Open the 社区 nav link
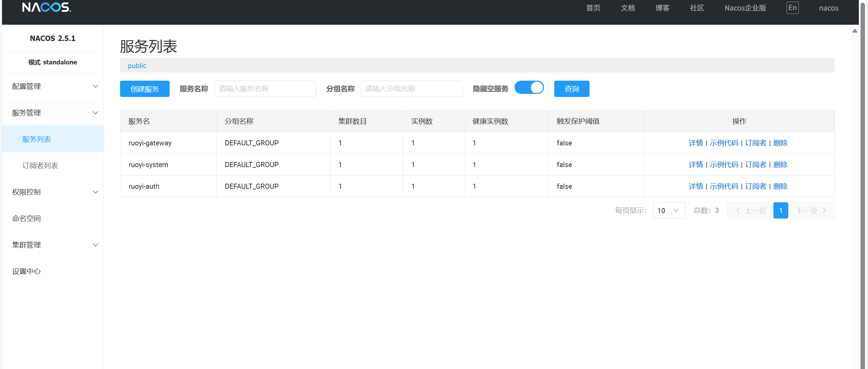The image size is (868, 369). click(697, 8)
